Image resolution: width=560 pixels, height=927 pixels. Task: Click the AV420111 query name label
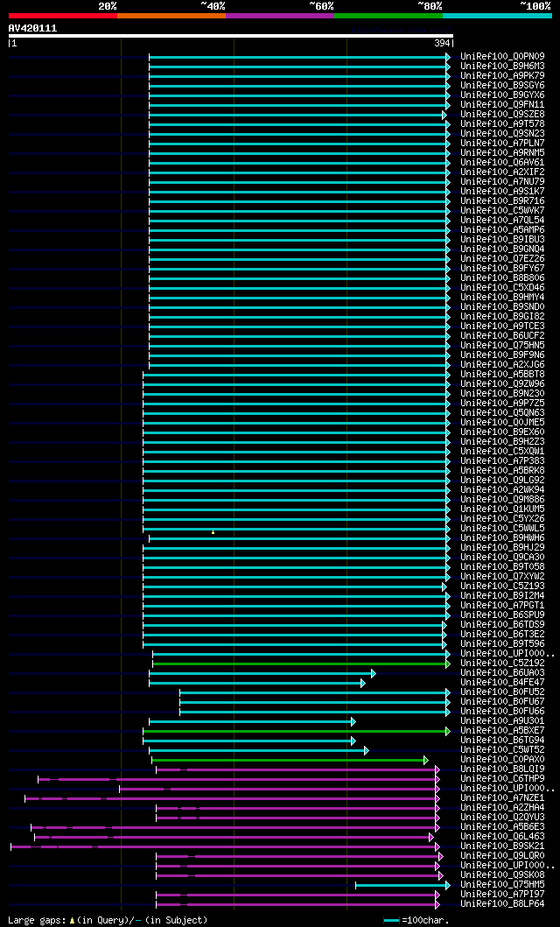click(x=32, y=28)
